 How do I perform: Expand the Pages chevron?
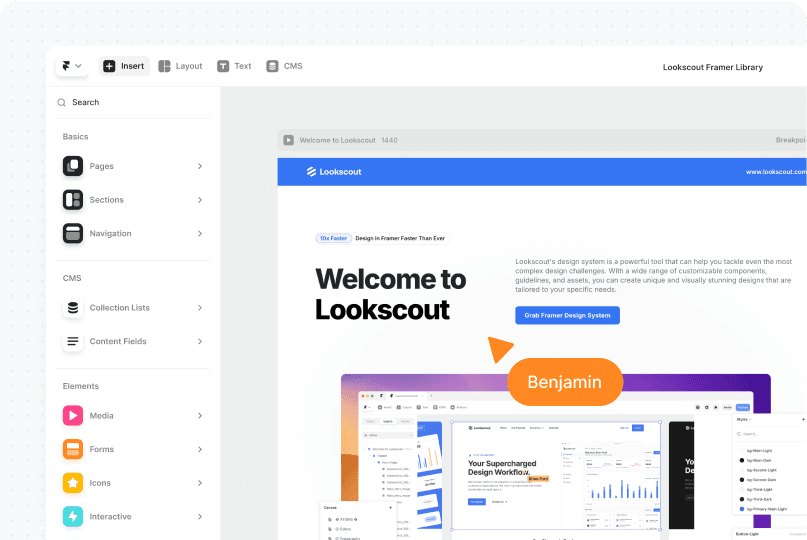pos(200,166)
